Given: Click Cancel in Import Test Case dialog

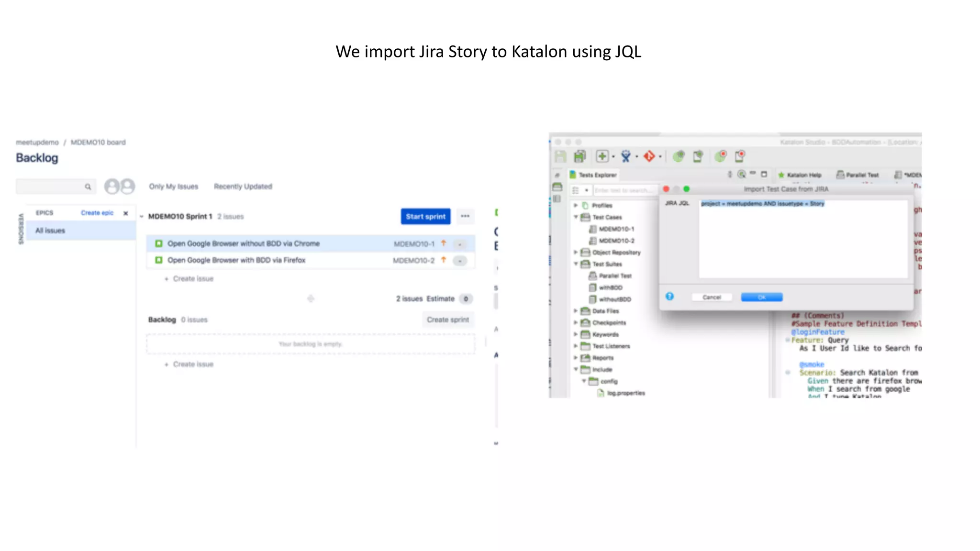Looking at the screenshot, I should tap(712, 297).
